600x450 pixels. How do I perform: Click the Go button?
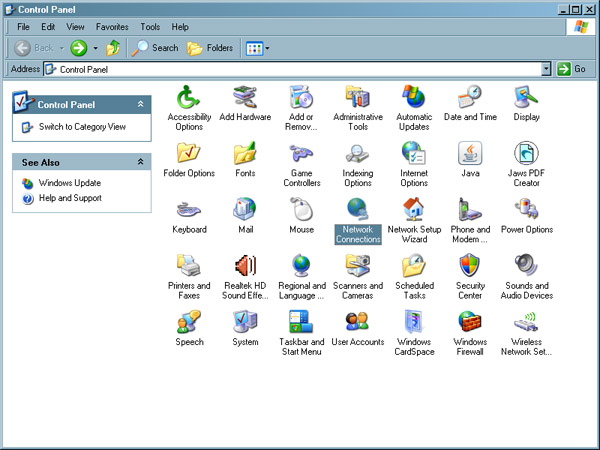[571, 69]
